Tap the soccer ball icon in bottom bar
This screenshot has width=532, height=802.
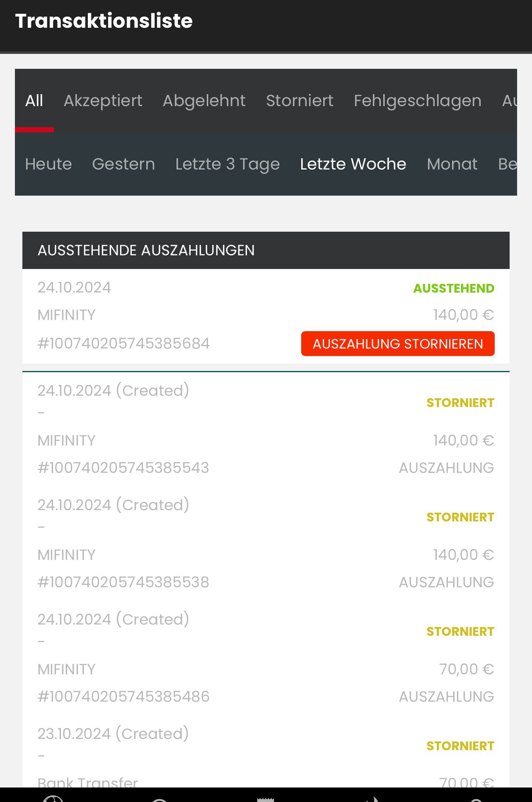click(53, 798)
